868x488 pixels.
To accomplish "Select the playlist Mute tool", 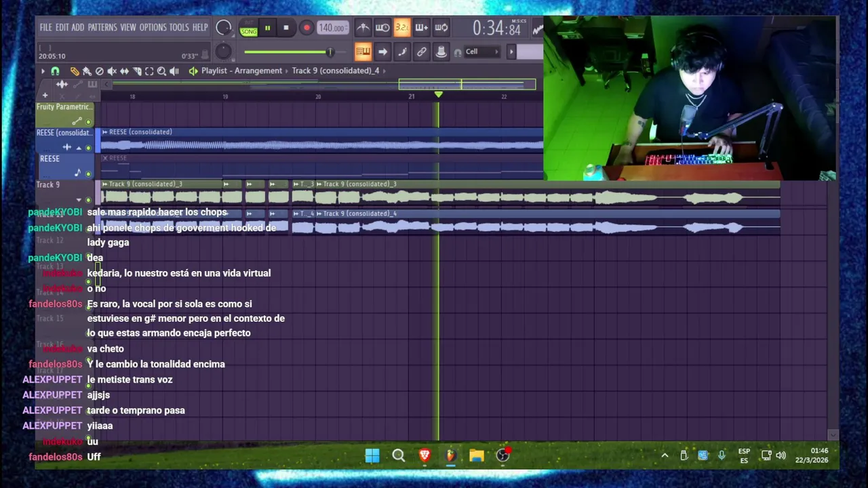I will click(112, 70).
